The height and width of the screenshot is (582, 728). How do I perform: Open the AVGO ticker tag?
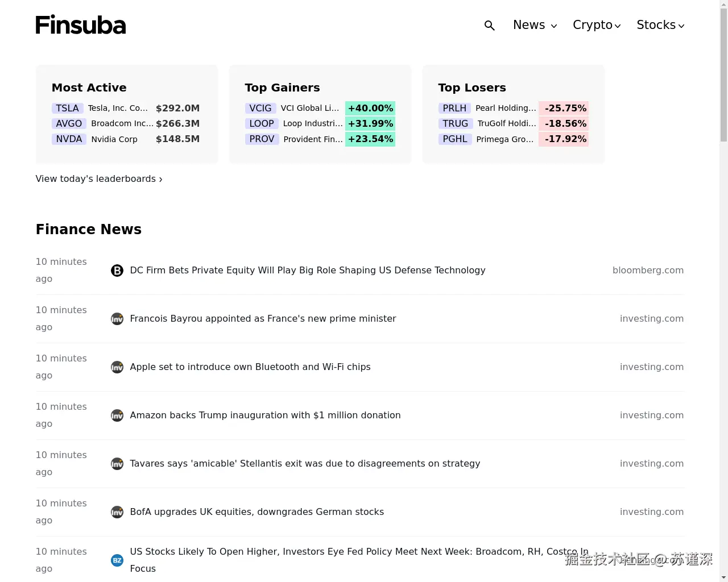[69, 123]
